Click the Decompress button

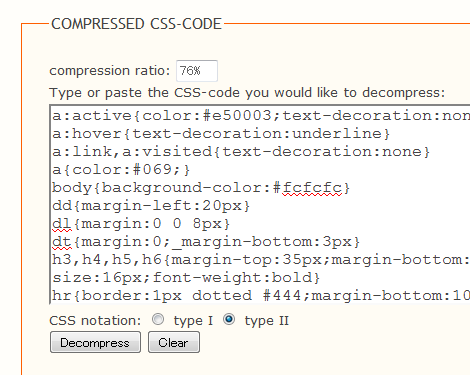[95, 342]
